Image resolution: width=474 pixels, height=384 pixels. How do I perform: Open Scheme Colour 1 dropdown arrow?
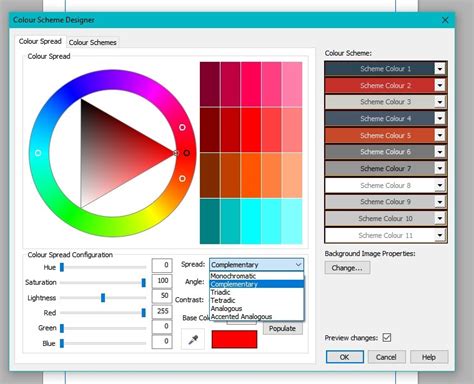(440, 69)
